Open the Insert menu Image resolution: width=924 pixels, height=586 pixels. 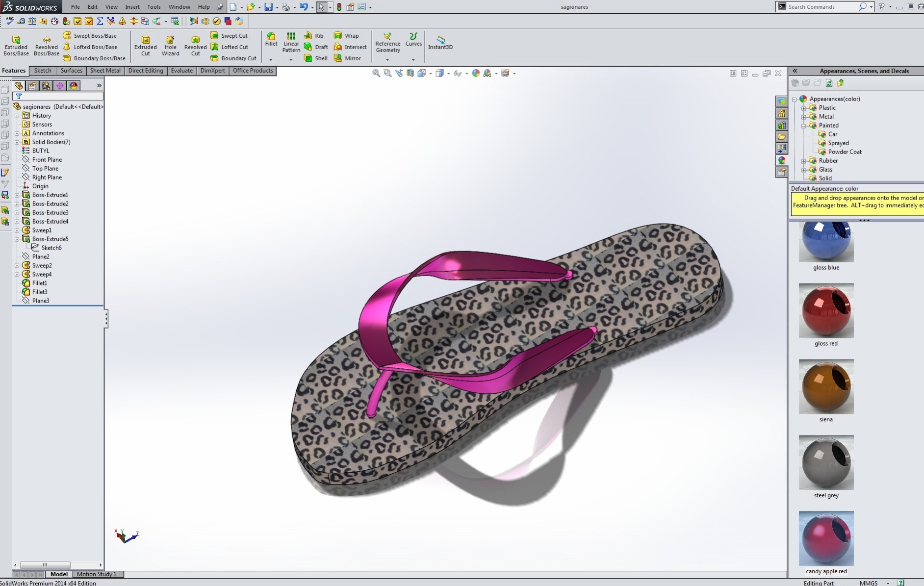[x=132, y=7]
